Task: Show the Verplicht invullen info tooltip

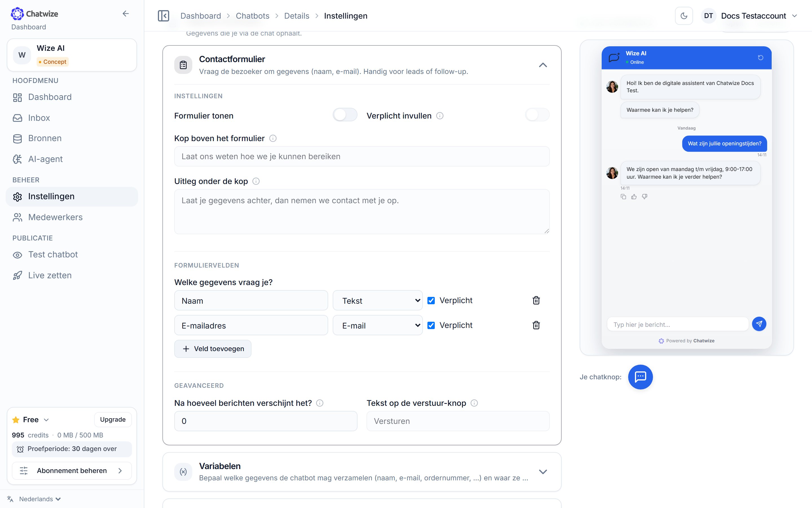Action: (x=440, y=116)
